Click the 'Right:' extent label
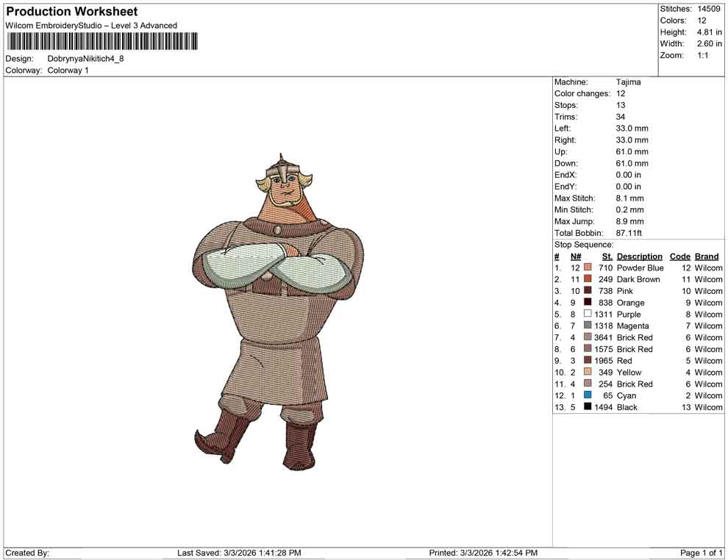The height and width of the screenshot is (560, 728). [565, 140]
